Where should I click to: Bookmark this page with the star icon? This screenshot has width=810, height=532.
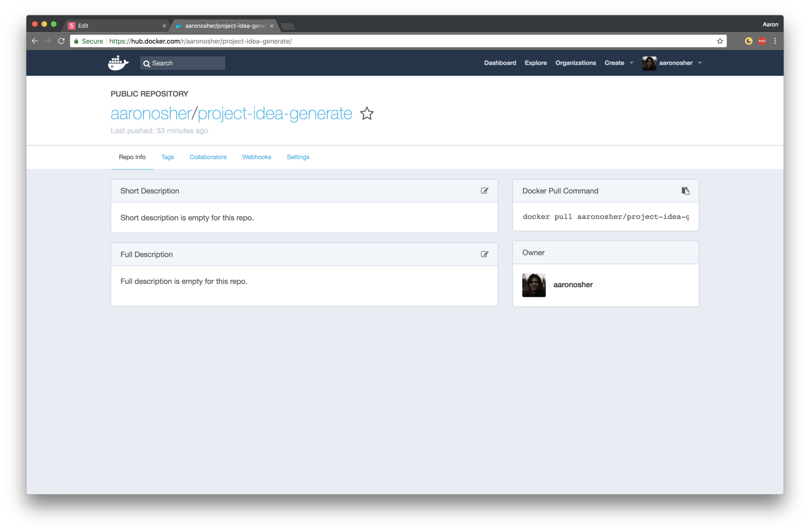tap(720, 41)
